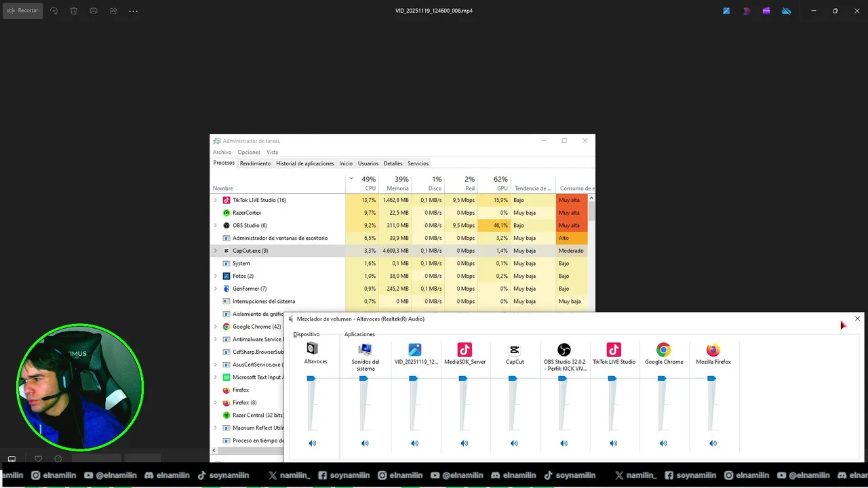Mute Sonidos del sistema
Image resolution: width=868 pixels, height=488 pixels.
pyautogui.click(x=365, y=443)
